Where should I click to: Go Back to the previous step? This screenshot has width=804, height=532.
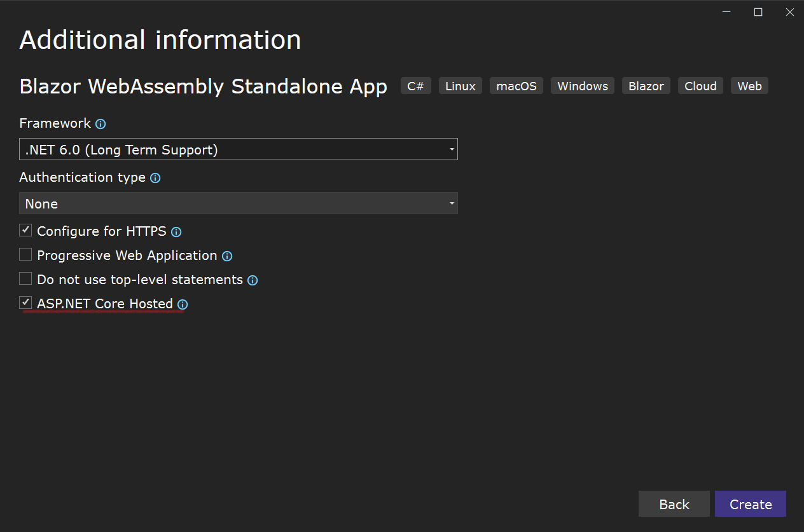tap(674, 504)
